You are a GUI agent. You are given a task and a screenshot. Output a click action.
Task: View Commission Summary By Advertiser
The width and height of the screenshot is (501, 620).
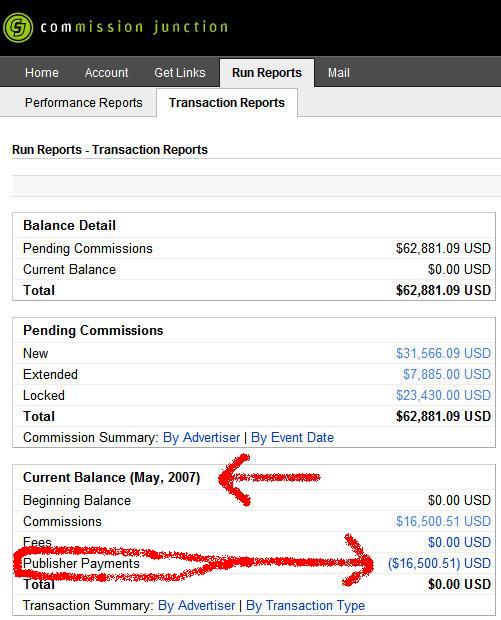click(201, 437)
